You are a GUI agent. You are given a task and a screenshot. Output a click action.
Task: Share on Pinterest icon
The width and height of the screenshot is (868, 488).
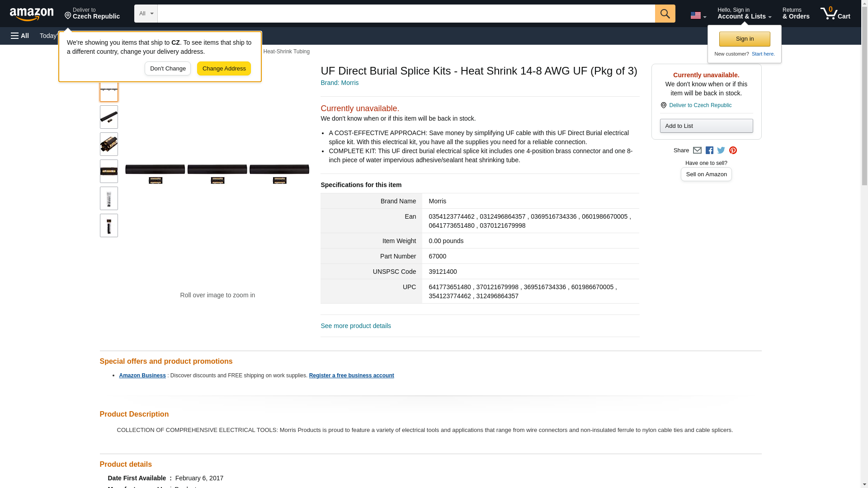click(x=733, y=150)
